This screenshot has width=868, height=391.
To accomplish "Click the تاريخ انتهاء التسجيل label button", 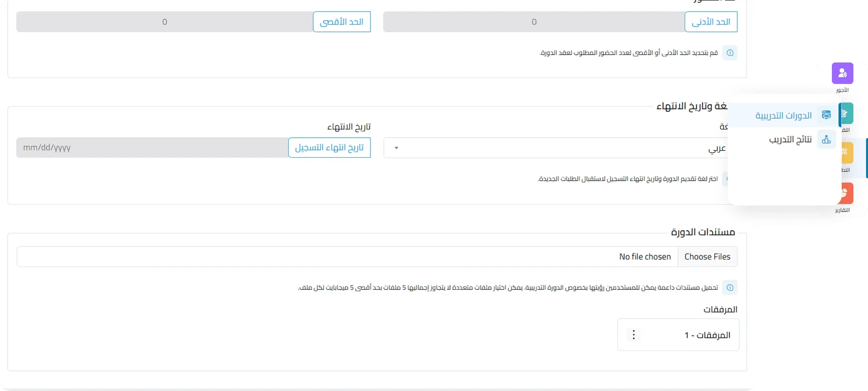I will (x=329, y=147).
